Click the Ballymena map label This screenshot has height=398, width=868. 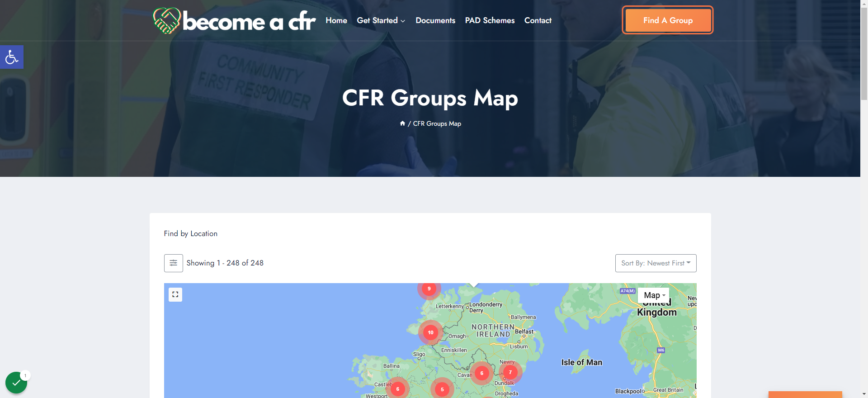pyautogui.click(x=523, y=317)
